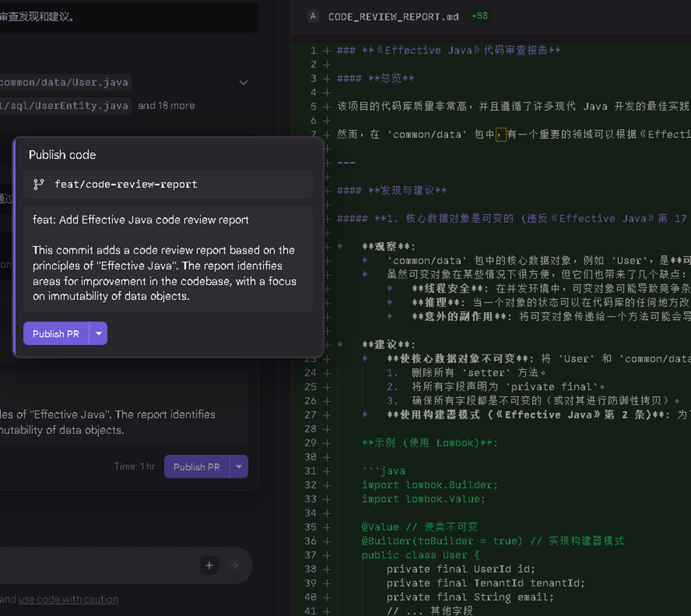Open the dropdown arrow beside the lower Publish PR
The height and width of the screenshot is (616, 691).
pos(239,467)
